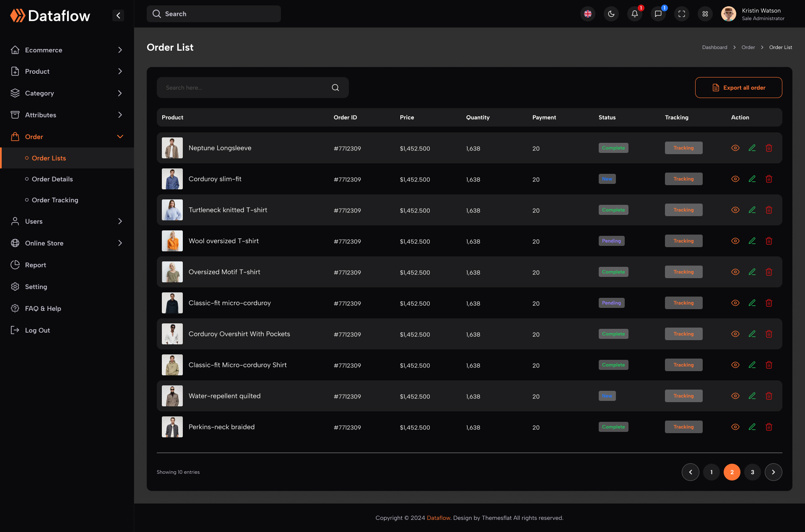The width and height of the screenshot is (805, 532).
Task: Open Dashboard from the breadcrumb
Action: tap(714, 47)
